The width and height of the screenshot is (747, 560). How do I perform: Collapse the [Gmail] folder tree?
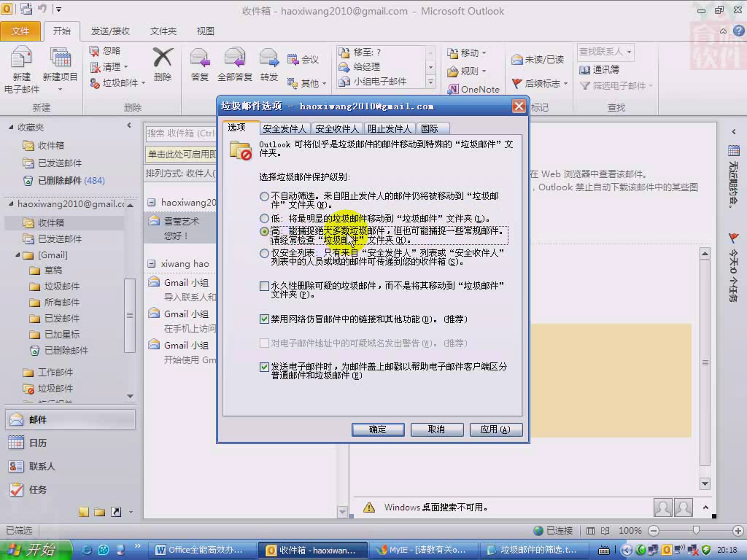click(x=18, y=254)
